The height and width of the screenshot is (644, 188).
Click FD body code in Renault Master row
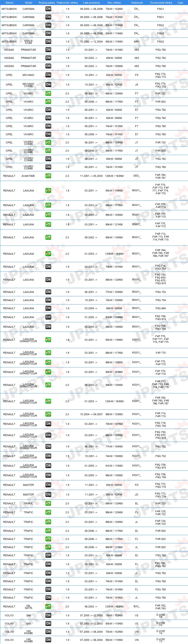pos(137,485)
